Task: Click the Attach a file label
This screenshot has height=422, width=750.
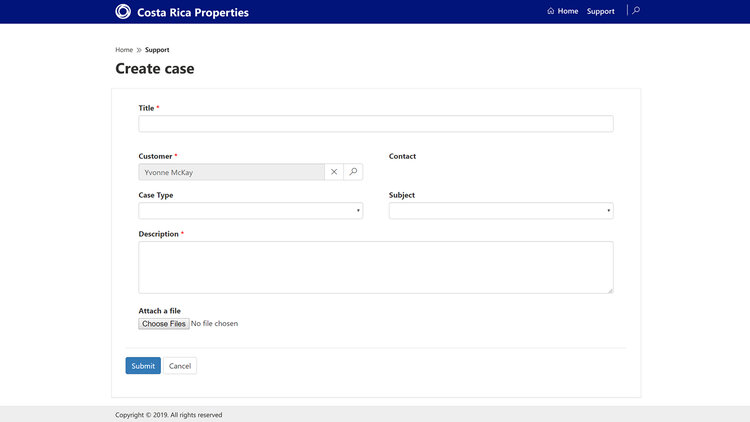Action: pyautogui.click(x=160, y=311)
